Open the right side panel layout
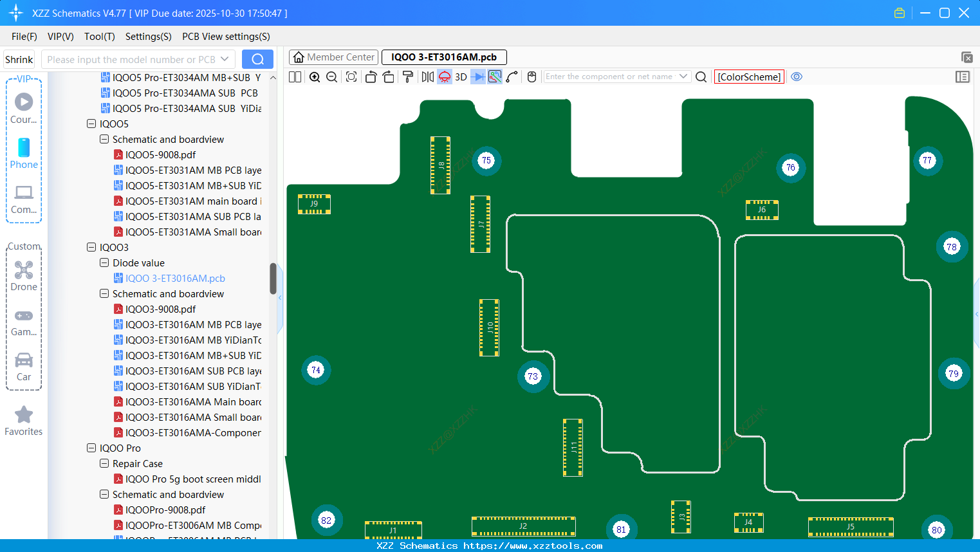This screenshot has height=552, width=980. point(963,77)
